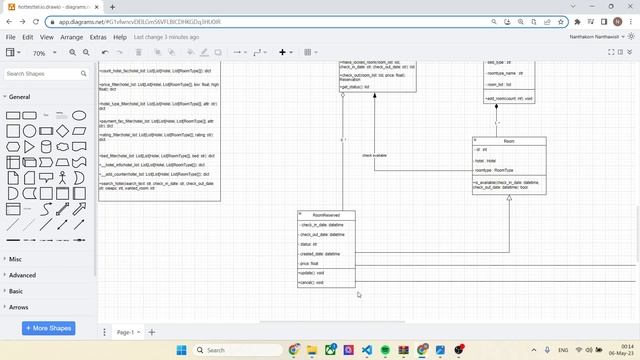Click the zoom in magnifier

pyautogui.click(x=72, y=52)
